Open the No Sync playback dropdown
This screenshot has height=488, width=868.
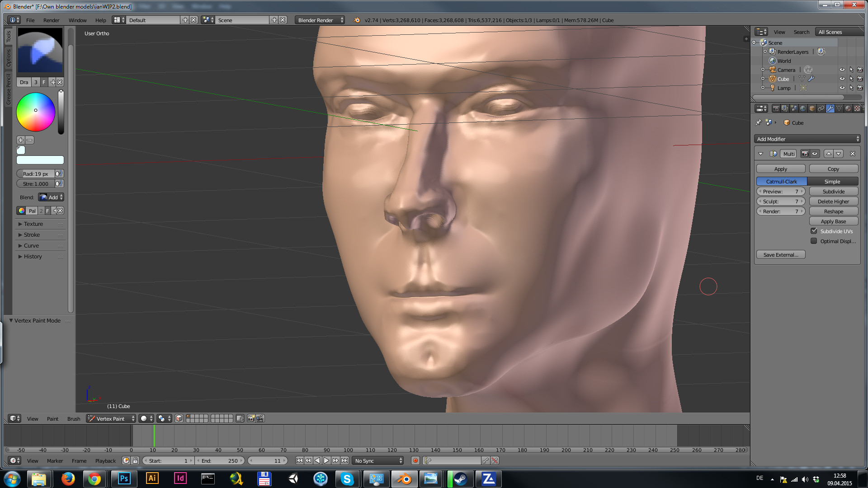tap(377, 460)
